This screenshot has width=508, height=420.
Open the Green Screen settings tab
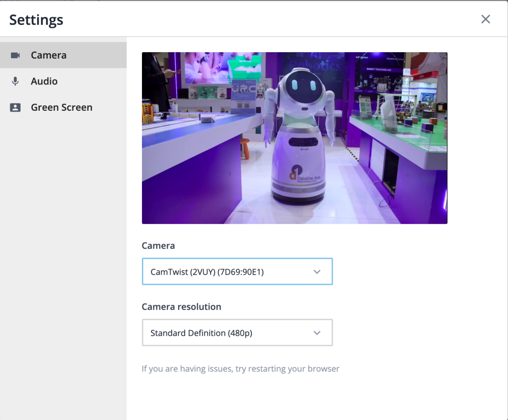(62, 108)
